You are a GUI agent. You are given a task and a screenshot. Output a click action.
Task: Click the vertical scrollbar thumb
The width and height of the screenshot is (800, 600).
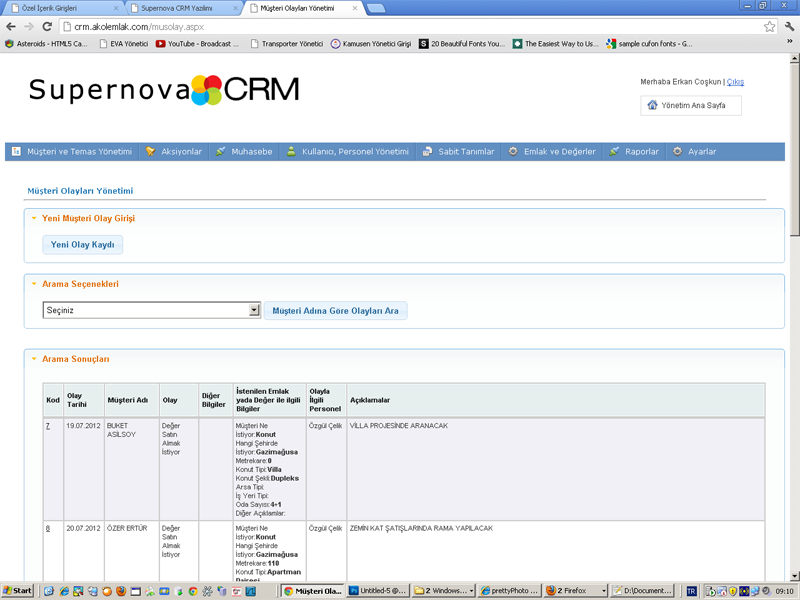(x=795, y=149)
